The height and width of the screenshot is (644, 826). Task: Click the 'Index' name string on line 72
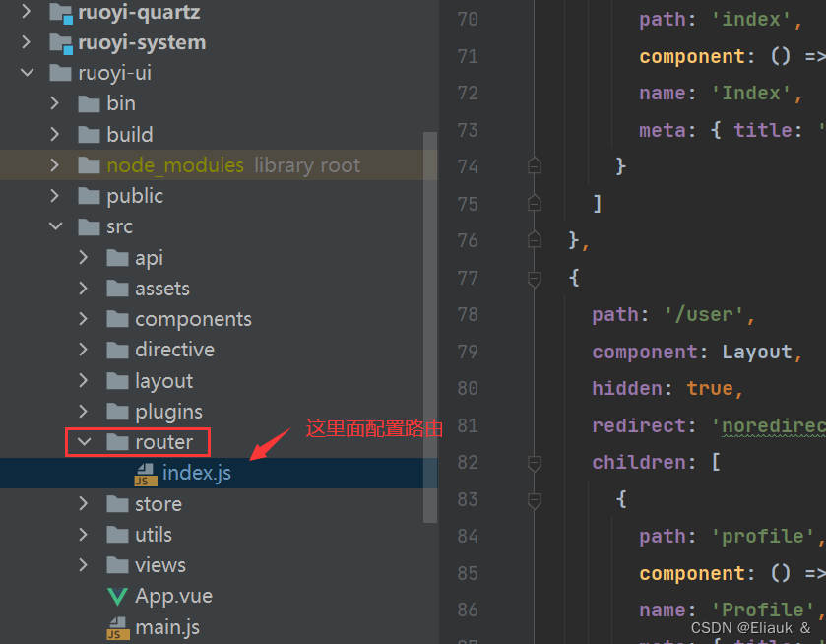[751, 94]
